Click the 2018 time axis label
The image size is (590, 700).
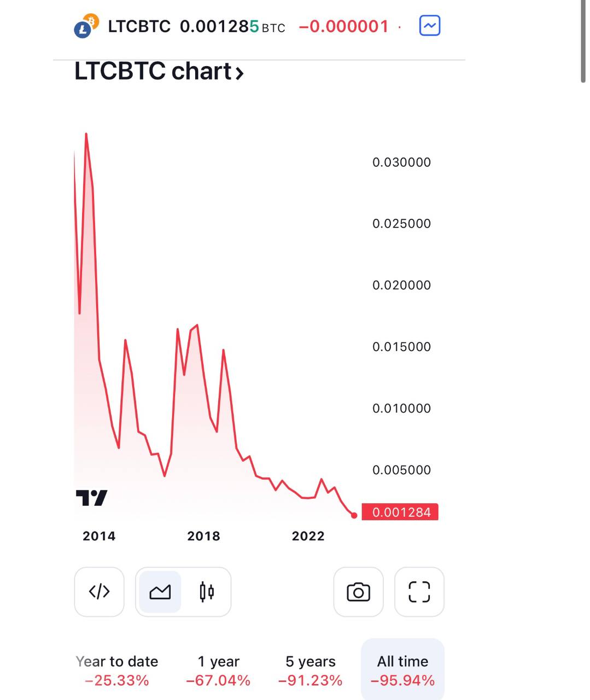click(203, 536)
